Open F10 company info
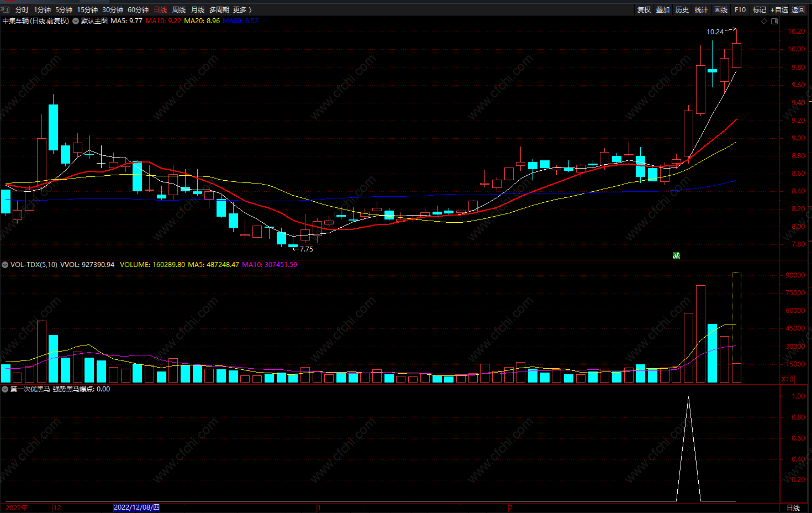This screenshot has width=812, height=513. (740, 10)
